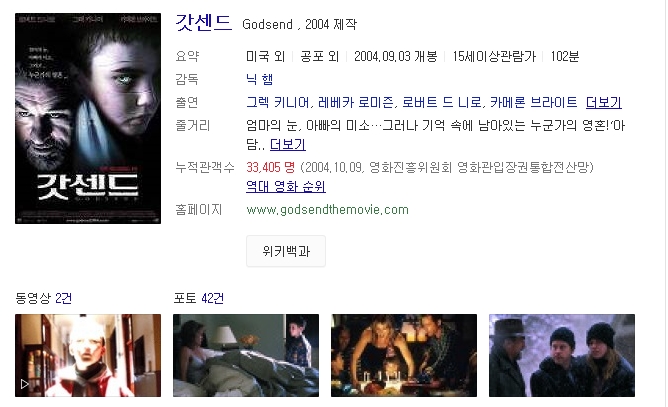The width and height of the screenshot is (668, 407).
Task: Open the 갓센드 movie title link
Action: point(204,23)
